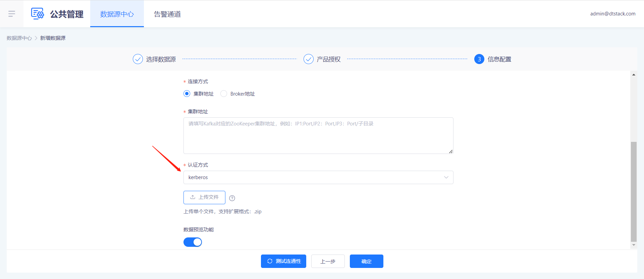
Task: Select the Broker地址 radio option
Action: (x=224, y=94)
